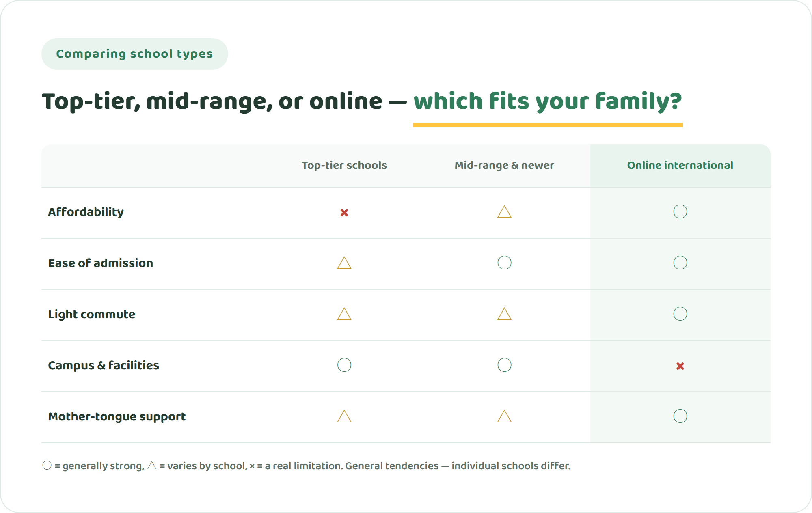Click the 'Campus & facilities' row label
This screenshot has width=812, height=513.
[104, 365]
